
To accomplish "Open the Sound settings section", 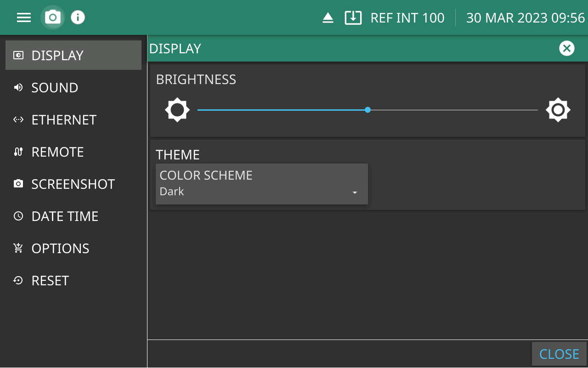I will (x=55, y=88).
